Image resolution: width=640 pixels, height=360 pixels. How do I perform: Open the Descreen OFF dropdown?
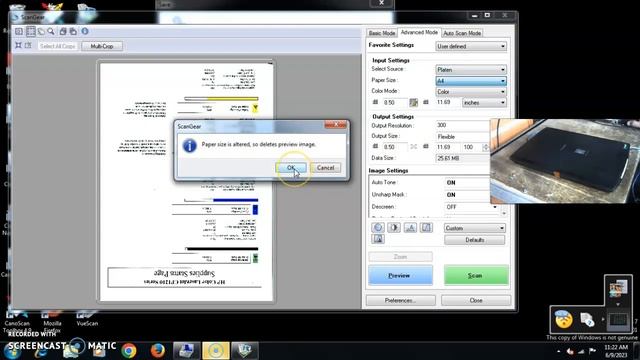[471, 207]
